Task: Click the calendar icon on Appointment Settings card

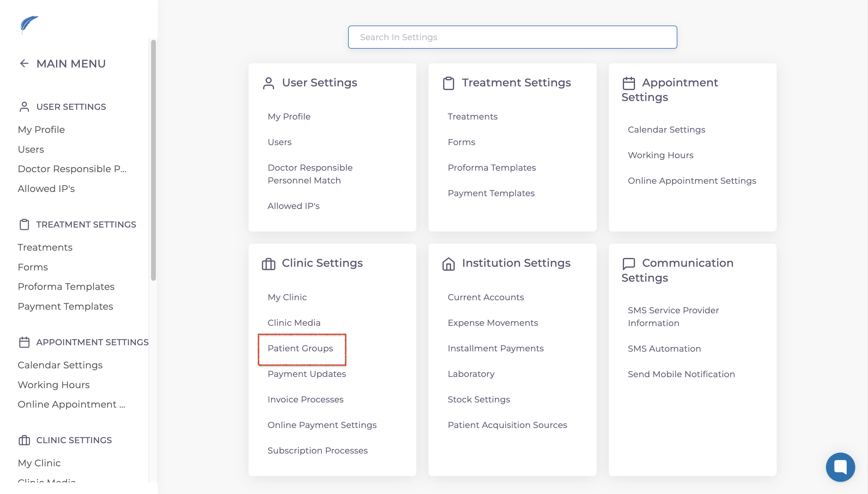Action: (629, 83)
